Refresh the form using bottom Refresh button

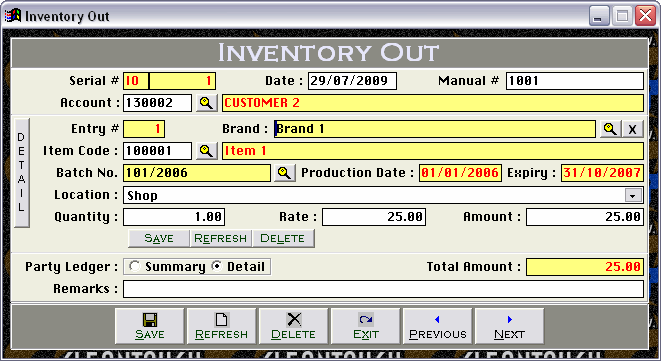click(x=221, y=326)
